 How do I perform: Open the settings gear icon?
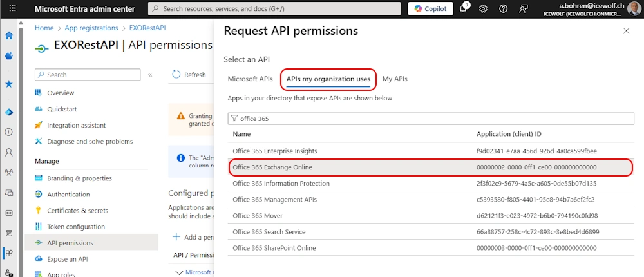pyautogui.click(x=483, y=8)
